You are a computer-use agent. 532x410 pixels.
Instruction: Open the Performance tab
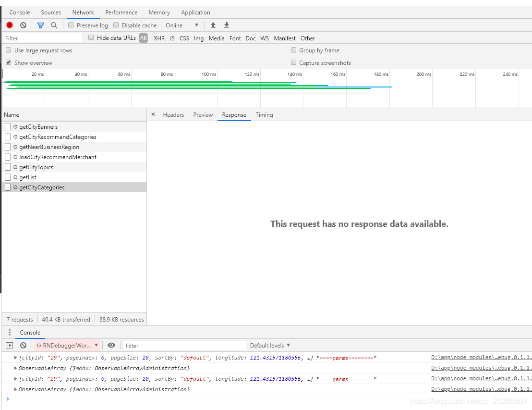coord(121,12)
